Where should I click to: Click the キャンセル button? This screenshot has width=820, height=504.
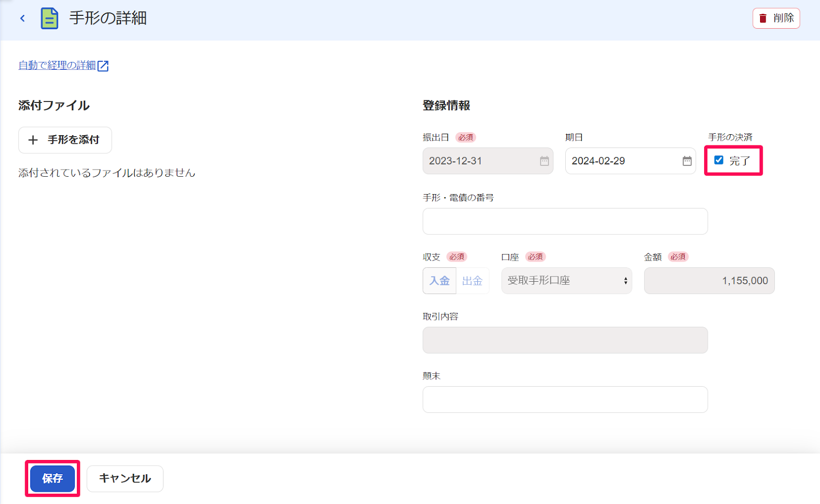click(x=125, y=478)
